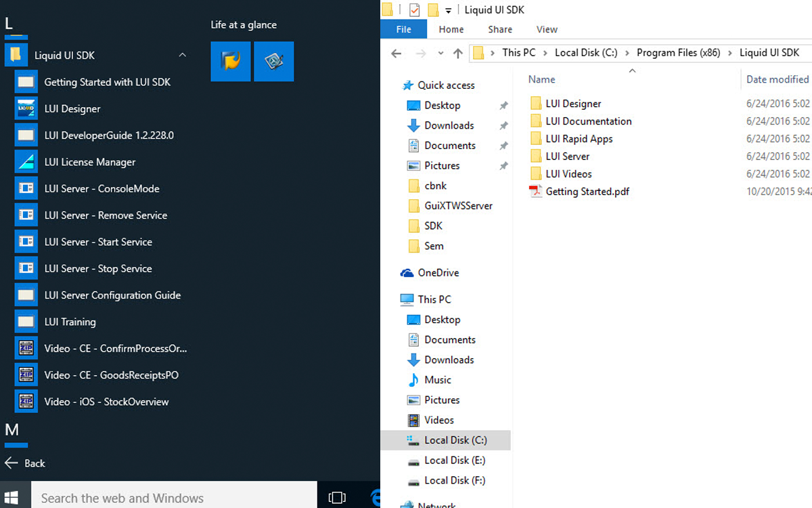
Task: Expand breadcrumb arrow after Program Files (x86)
Action: (x=729, y=53)
